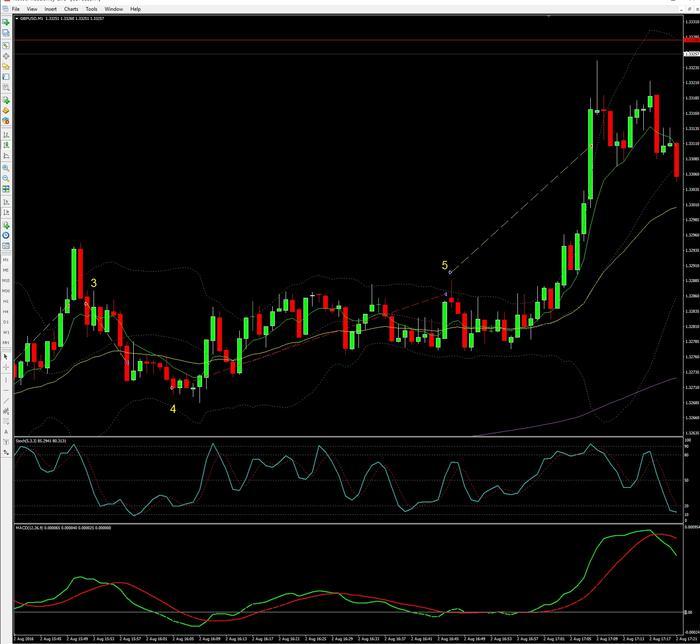Open a new chart window
The width and height of the screenshot is (700, 644).
[6, 22]
